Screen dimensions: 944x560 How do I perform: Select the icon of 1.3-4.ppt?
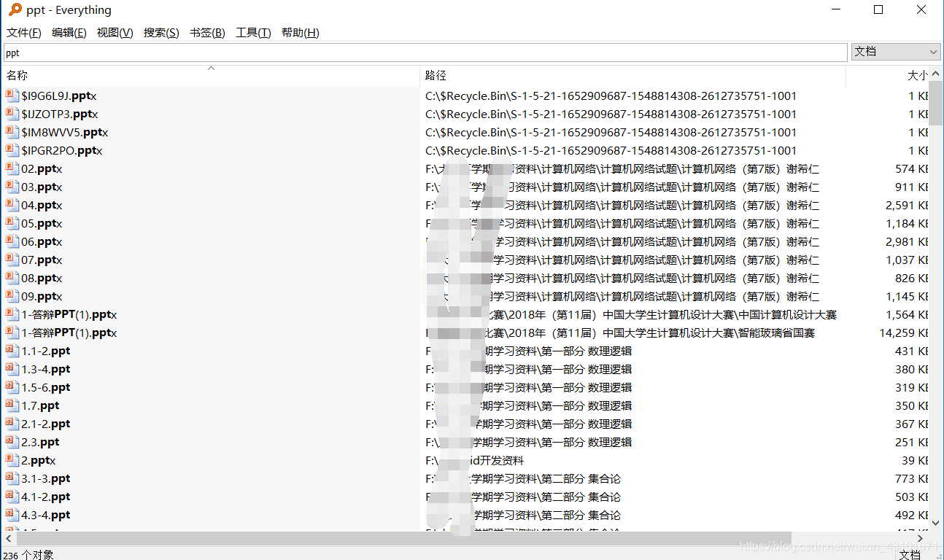point(12,369)
